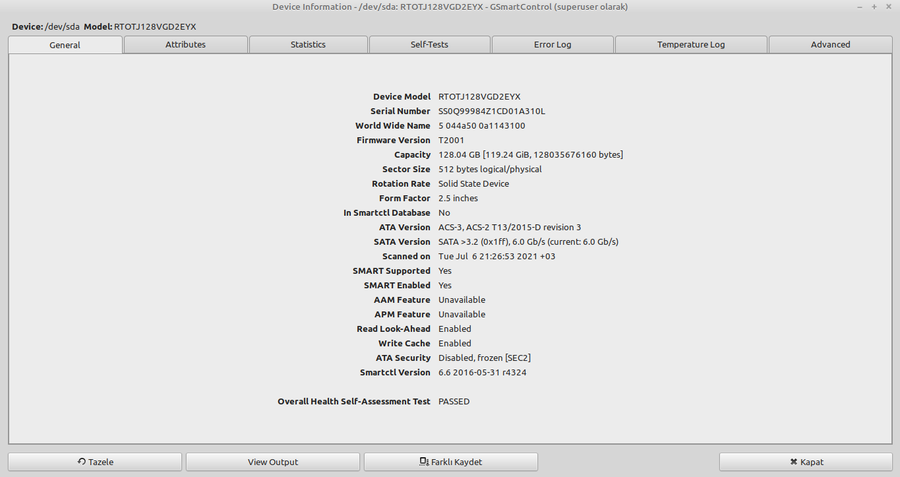Select the Scanned on date value
Viewport: 900px width, 477px height.
pyautogui.click(x=496, y=256)
